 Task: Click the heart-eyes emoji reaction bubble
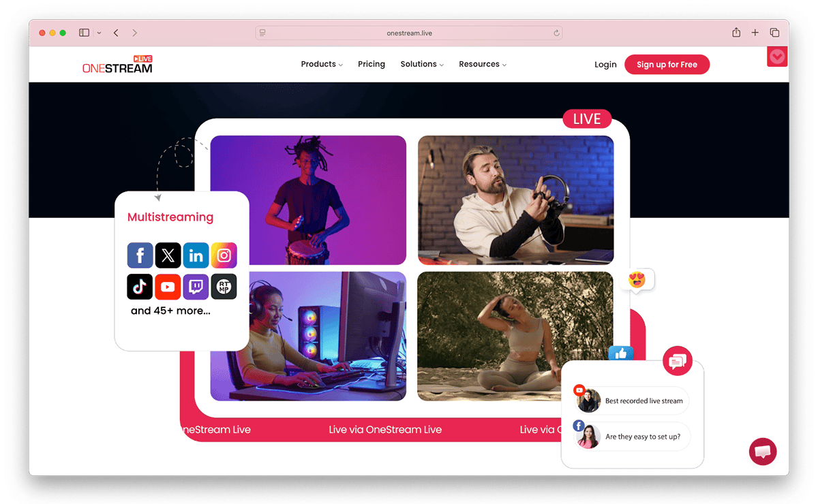[x=638, y=280]
